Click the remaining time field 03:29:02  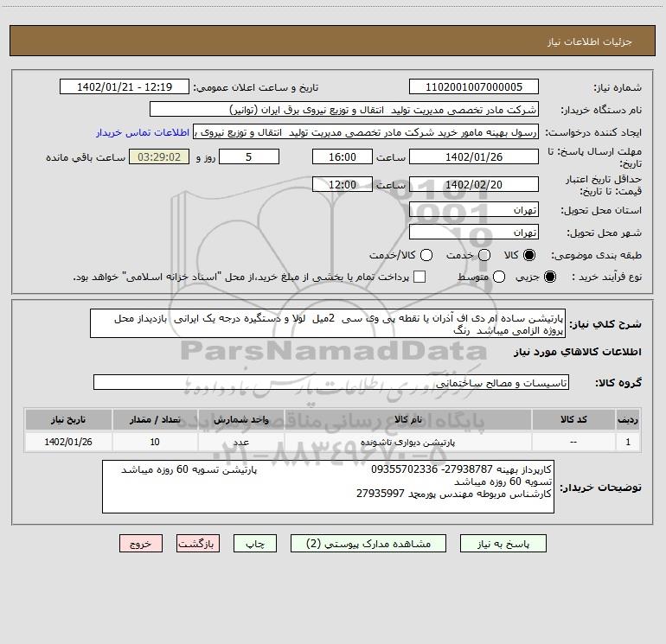(159, 157)
